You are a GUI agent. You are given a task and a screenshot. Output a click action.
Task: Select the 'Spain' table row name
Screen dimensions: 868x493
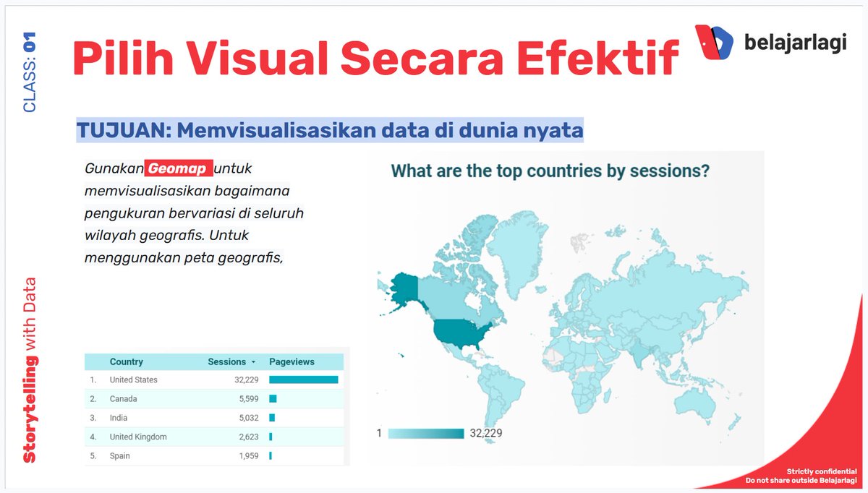point(119,455)
